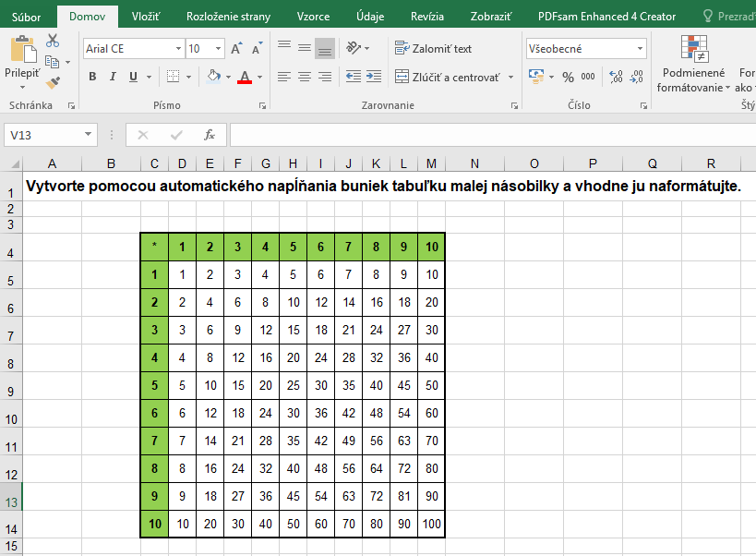The image size is (756, 556).
Task: Open the Arial CE font dropdown
Action: point(179,49)
